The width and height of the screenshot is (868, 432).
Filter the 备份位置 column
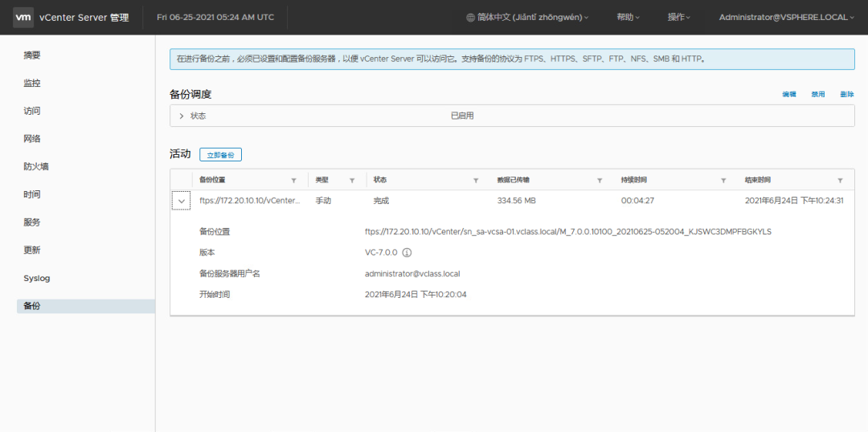click(x=293, y=181)
